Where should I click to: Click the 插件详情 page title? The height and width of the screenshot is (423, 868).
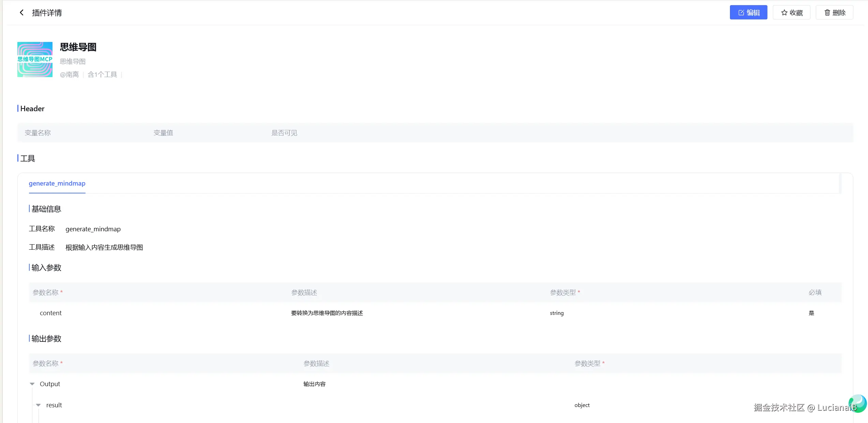click(47, 13)
